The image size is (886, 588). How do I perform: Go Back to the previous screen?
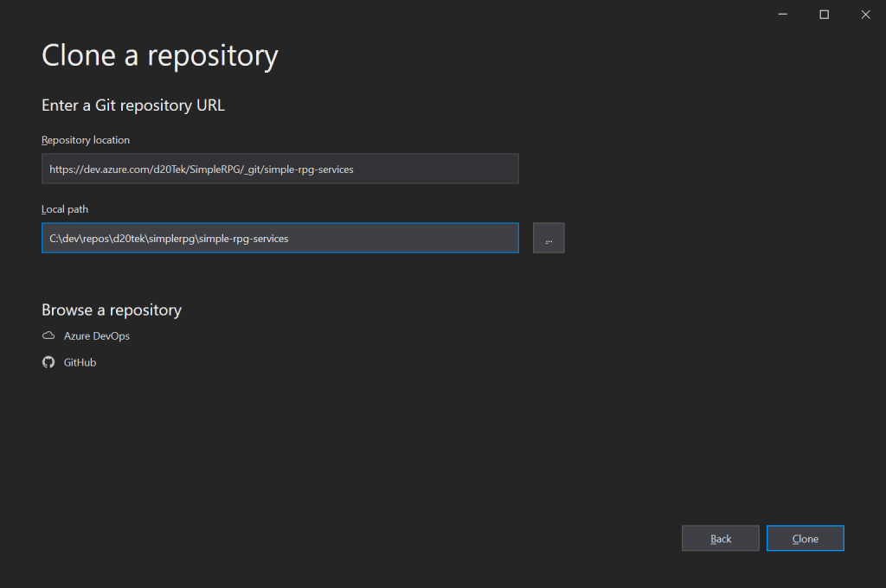[720, 539]
